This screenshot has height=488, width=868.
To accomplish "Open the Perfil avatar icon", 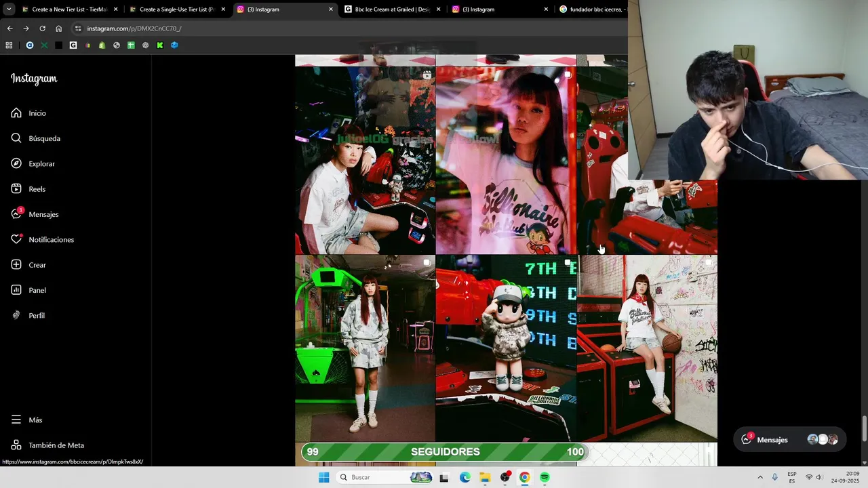I will pos(16,315).
